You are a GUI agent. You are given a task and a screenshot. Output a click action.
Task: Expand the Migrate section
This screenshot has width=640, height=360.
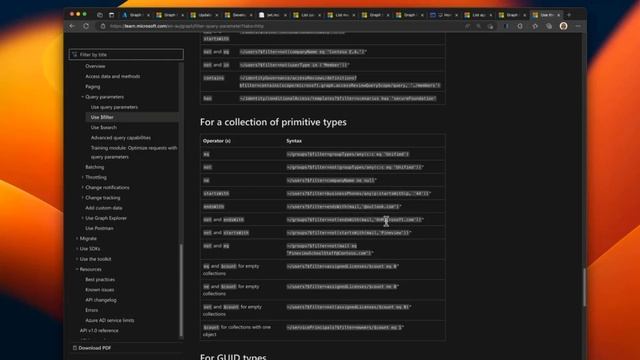pos(77,238)
